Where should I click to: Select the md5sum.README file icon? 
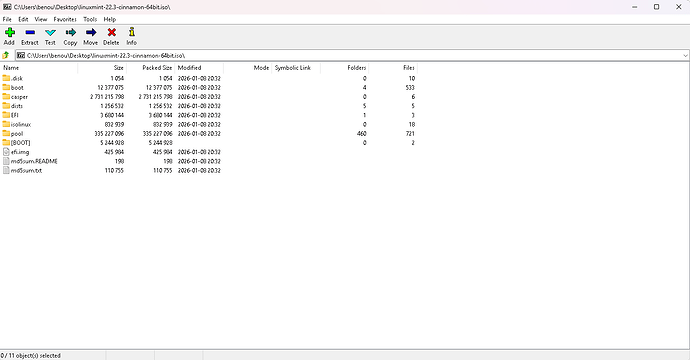coord(6,161)
